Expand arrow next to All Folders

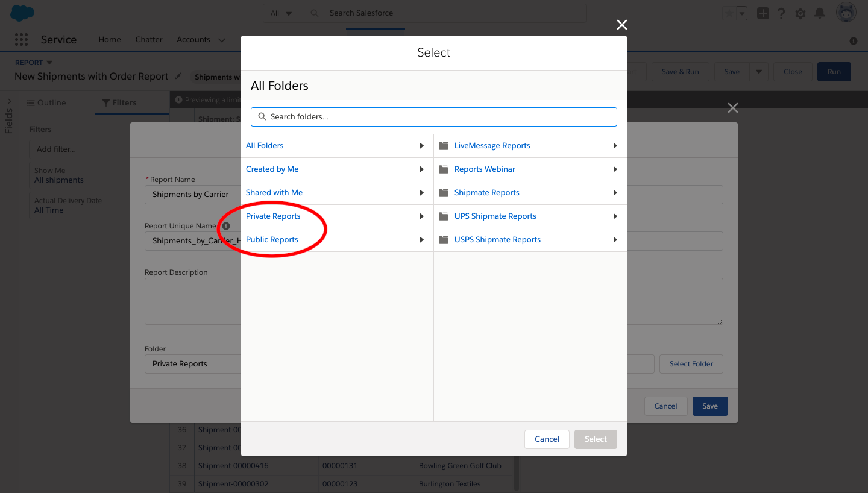tap(422, 146)
